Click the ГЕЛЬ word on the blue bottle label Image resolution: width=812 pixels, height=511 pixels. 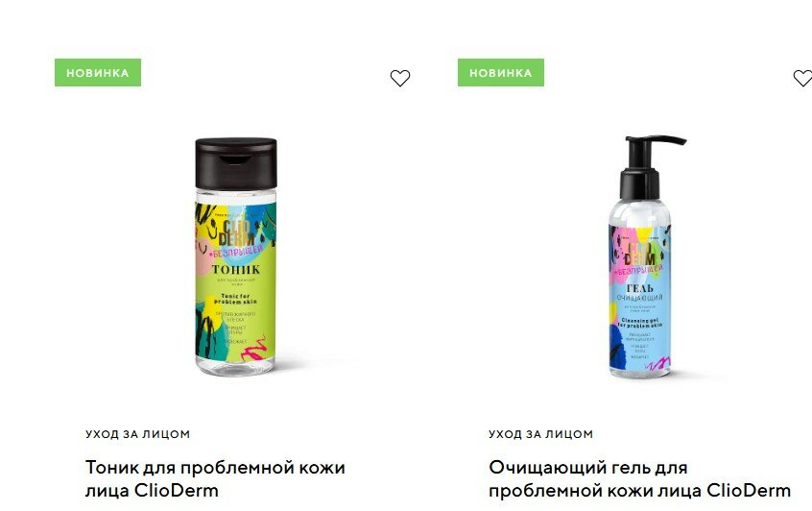pos(639,288)
